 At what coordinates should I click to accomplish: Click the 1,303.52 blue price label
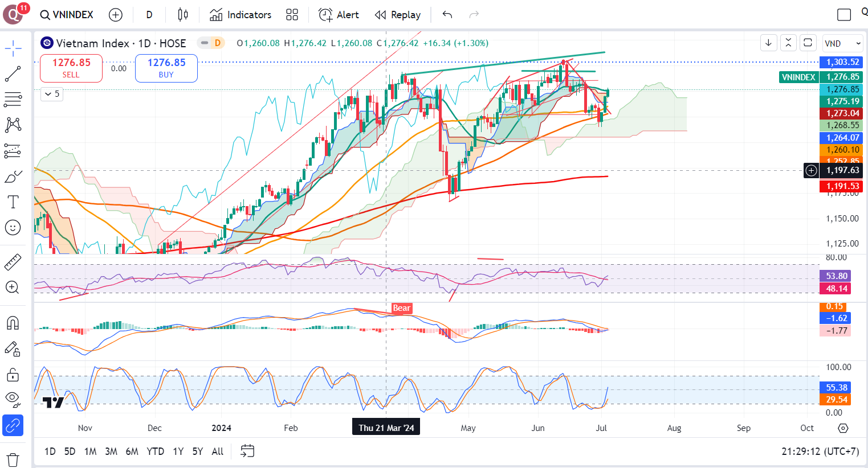click(x=841, y=62)
